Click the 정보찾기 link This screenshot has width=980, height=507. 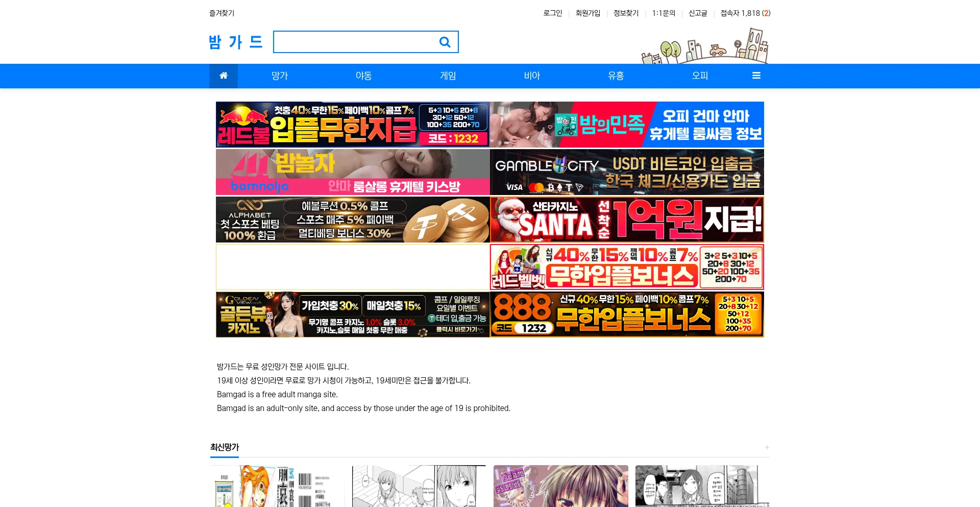(626, 13)
